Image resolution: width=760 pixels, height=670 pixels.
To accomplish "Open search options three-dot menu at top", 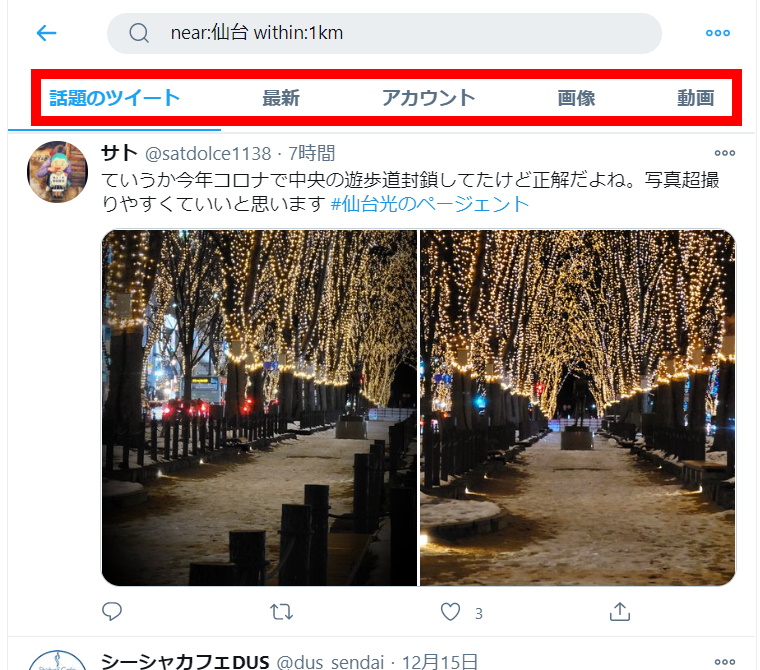I will [x=718, y=33].
